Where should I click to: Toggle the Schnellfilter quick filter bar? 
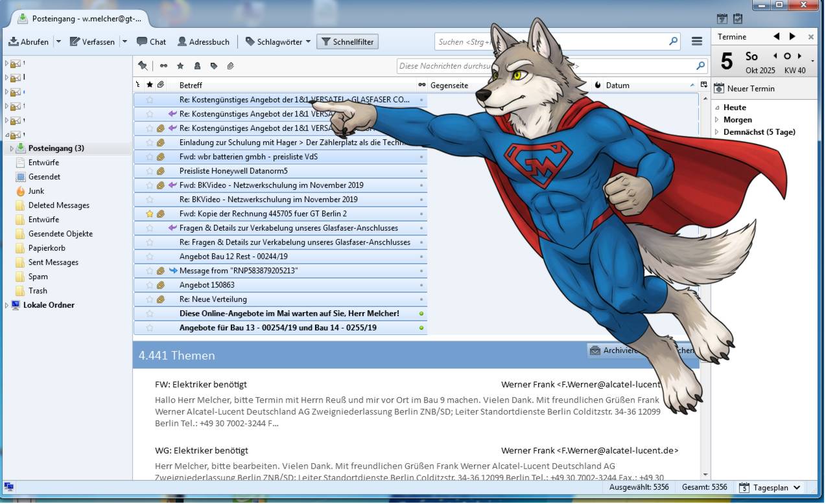click(x=348, y=41)
